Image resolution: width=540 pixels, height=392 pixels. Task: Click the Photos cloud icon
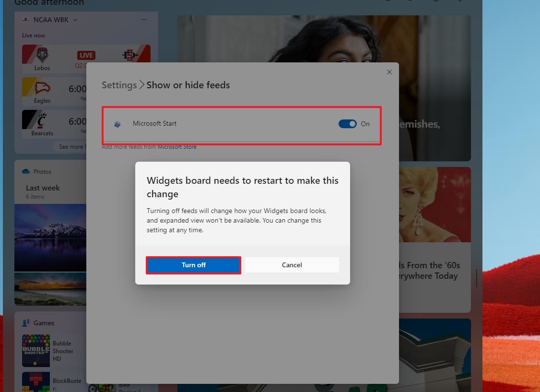pyautogui.click(x=26, y=172)
